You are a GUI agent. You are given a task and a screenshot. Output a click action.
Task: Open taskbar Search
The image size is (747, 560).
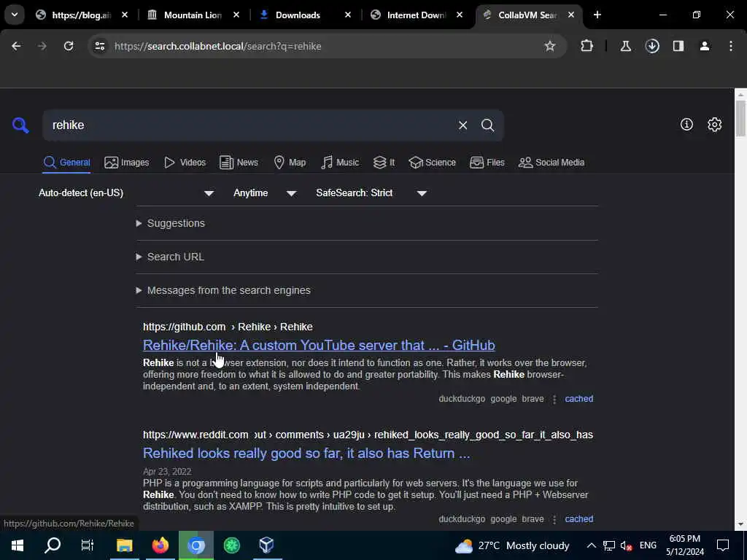[53, 545]
